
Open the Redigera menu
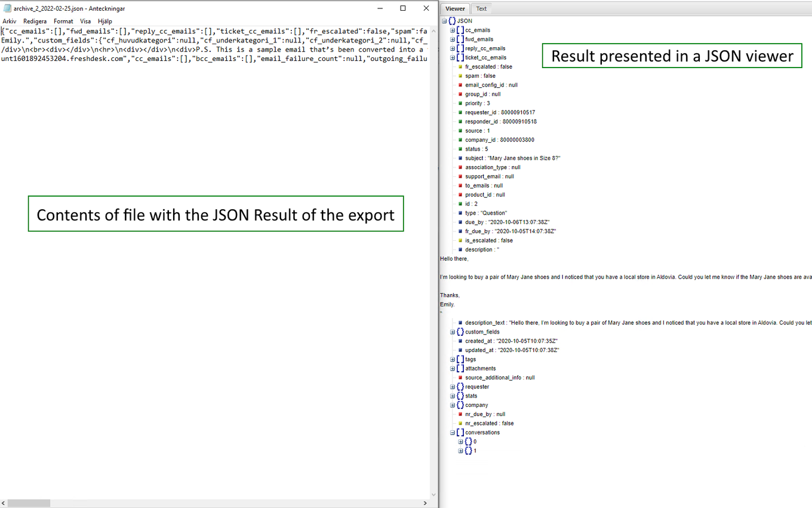35,21
